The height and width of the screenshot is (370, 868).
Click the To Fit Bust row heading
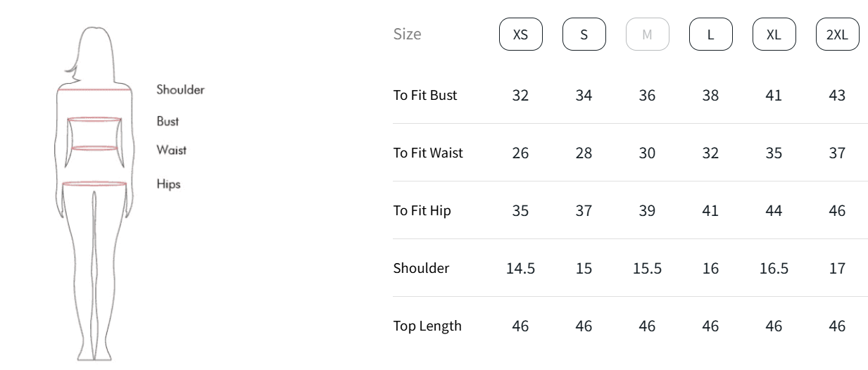(425, 95)
